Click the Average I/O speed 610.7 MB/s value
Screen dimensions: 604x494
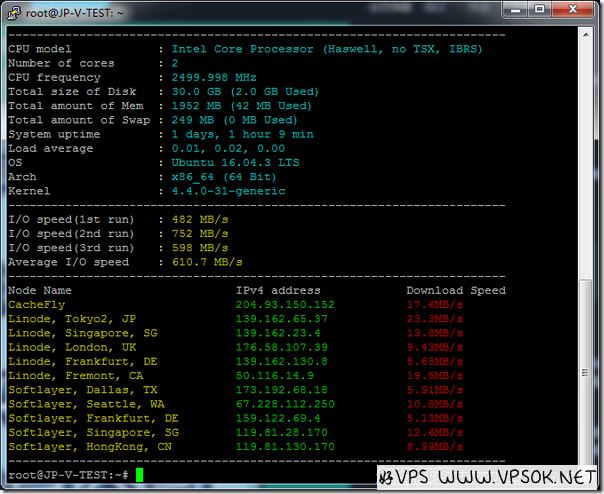(x=207, y=262)
